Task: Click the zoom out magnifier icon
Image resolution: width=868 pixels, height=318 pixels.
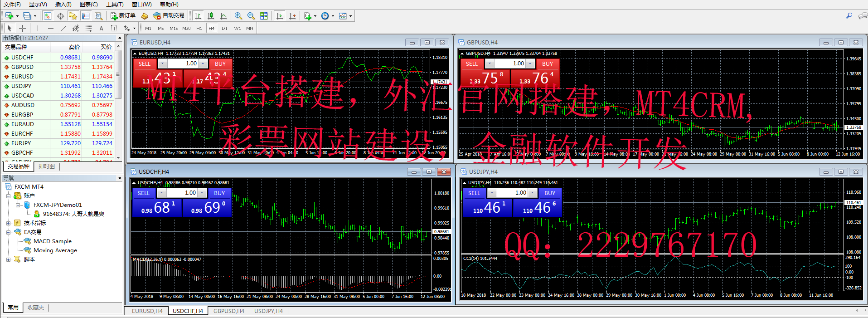Action: (x=251, y=16)
